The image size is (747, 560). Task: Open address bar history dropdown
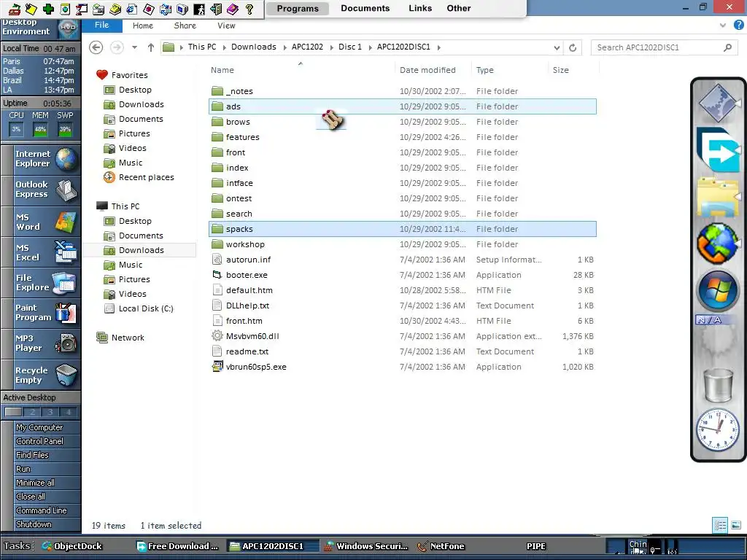tap(557, 47)
